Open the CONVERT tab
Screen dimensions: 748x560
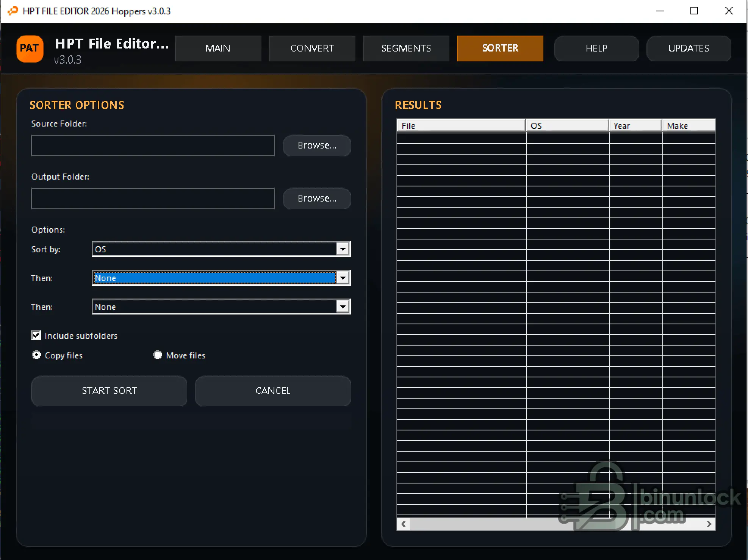tap(312, 48)
